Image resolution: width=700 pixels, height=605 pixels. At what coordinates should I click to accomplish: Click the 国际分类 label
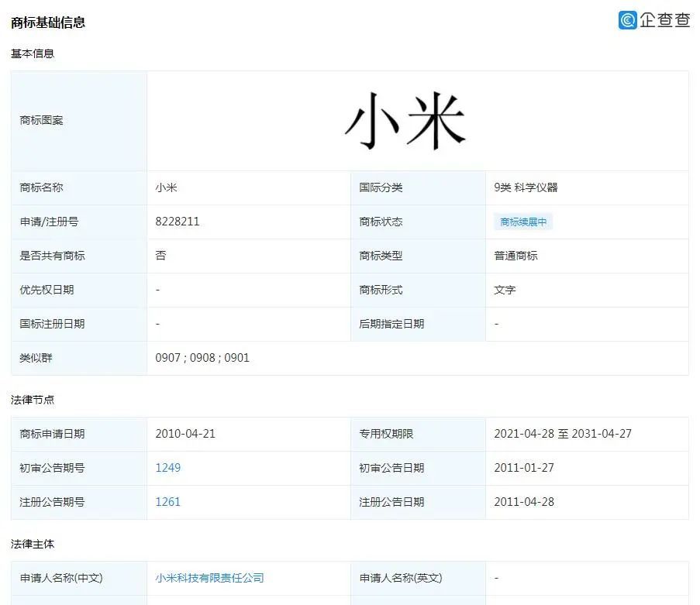381,187
